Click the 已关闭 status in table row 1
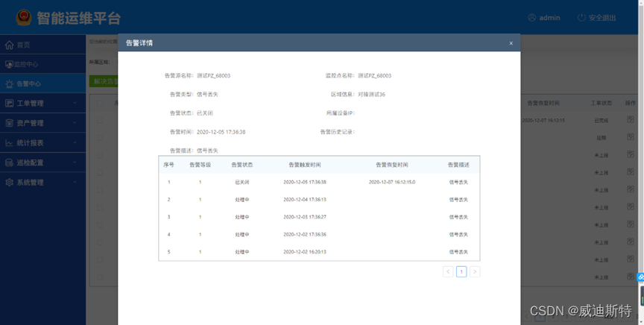 [x=242, y=182]
